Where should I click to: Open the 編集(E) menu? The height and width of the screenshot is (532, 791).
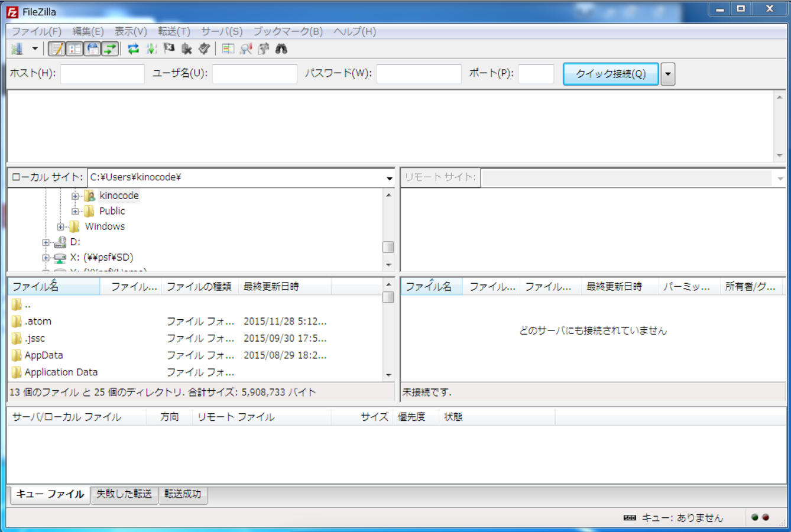click(x=88, y=31)
